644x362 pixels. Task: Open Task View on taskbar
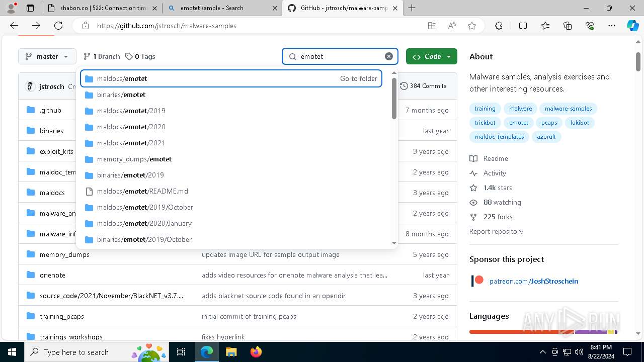coord(181,352)
